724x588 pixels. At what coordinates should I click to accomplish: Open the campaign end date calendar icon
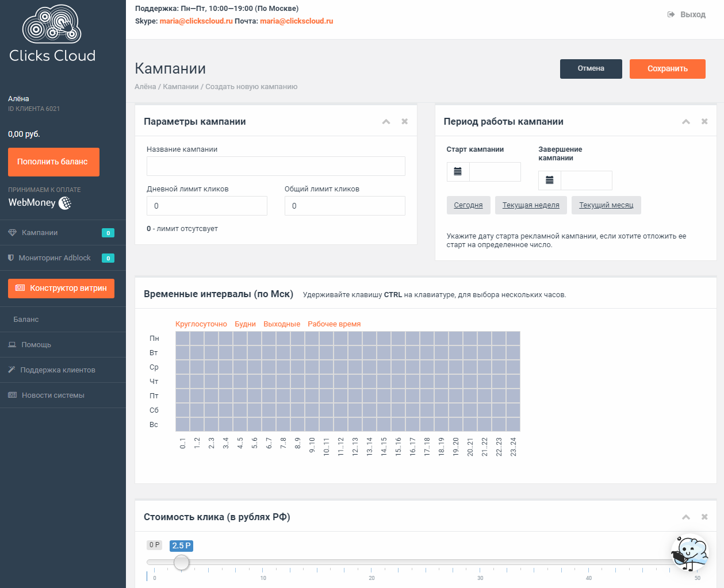pos(550,180)
